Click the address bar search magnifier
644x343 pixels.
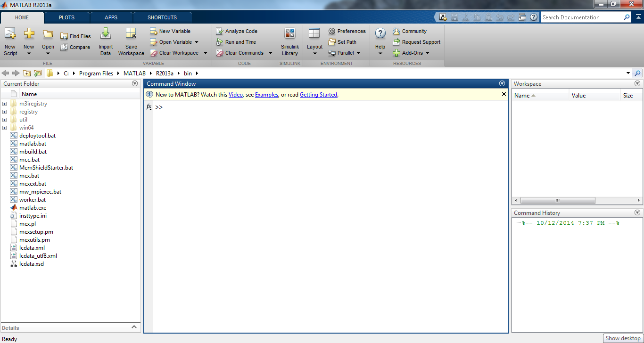click(x=637, y=73)
